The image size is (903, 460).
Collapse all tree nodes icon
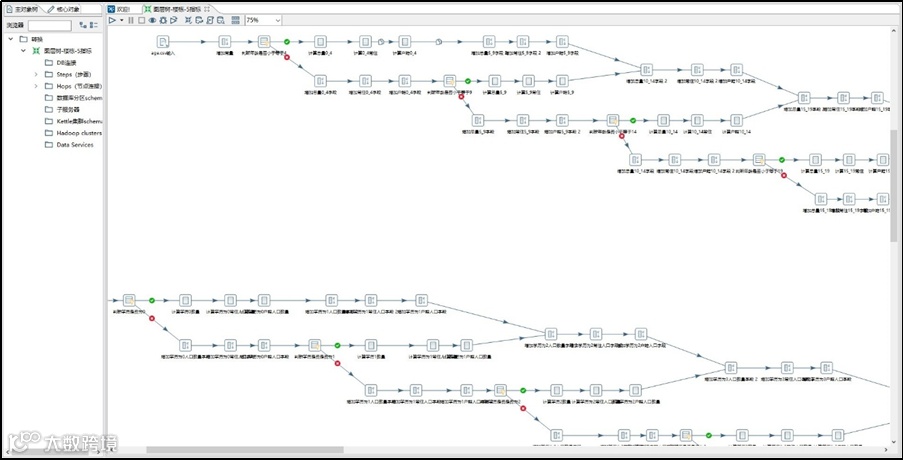tap(94, 25)
